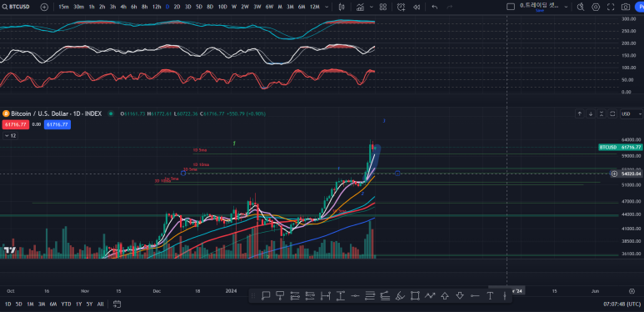Select the active D daily timeframe
644x312 pixels.
(x=167, y=7)
